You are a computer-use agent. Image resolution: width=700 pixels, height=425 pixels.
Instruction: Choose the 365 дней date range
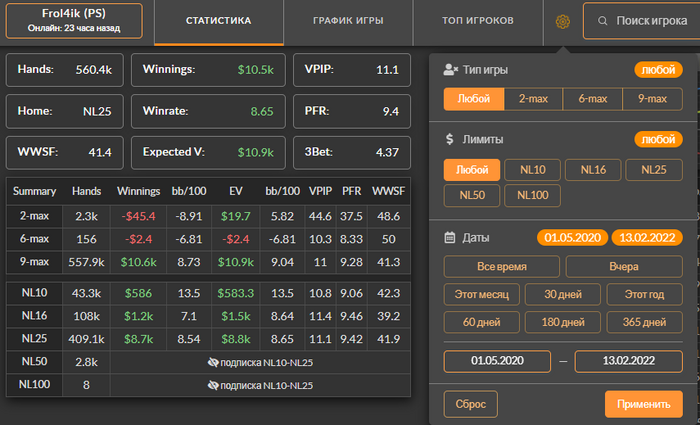click(x=645, y=322)
